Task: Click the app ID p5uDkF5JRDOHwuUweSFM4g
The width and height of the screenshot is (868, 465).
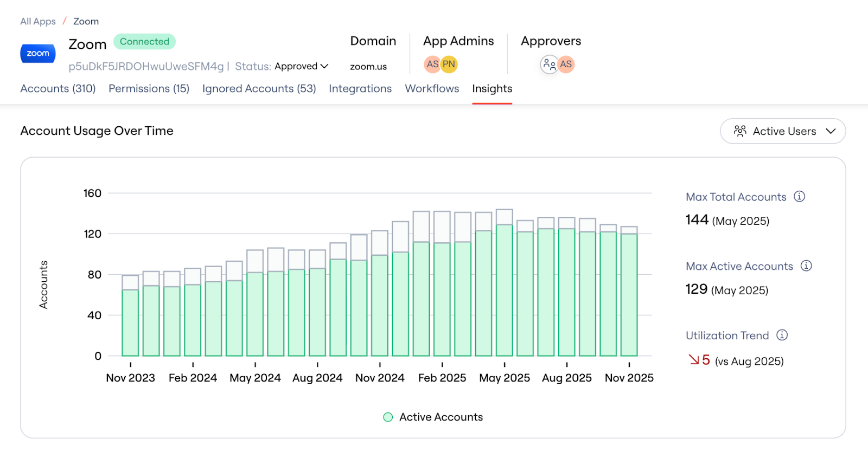Action: click(146, 66)
